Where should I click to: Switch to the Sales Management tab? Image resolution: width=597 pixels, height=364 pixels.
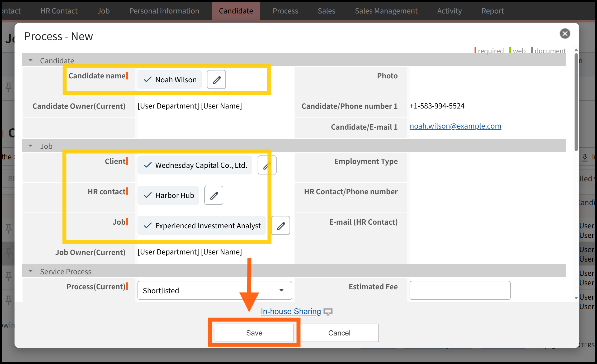(386, 11)
